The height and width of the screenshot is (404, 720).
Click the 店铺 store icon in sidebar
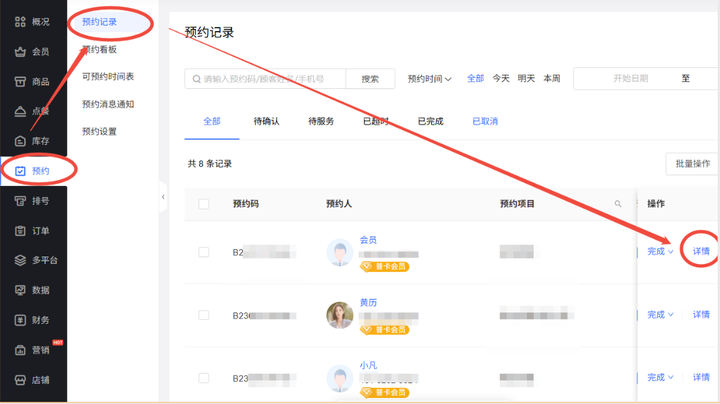tap(20, 381)
